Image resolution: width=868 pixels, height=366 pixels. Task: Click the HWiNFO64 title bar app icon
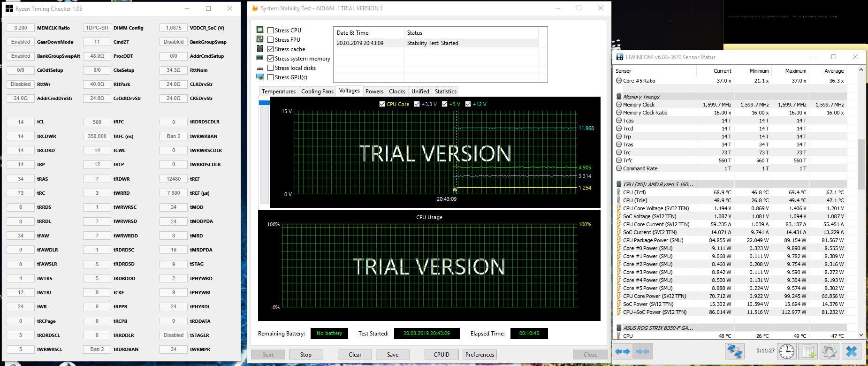(619, 57)
